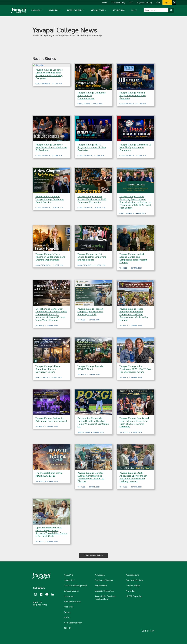Click the Radiologic Sciences story thumbnail
187x644 pixels.
51,128
